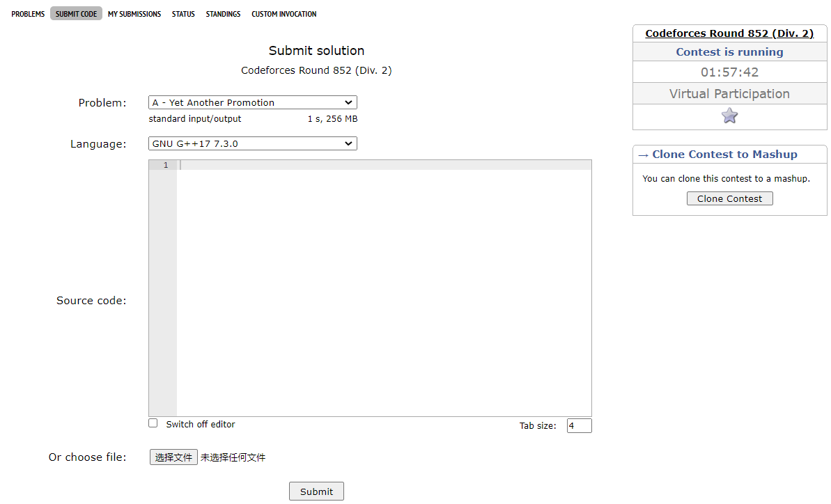Click line number 1 in editor gutter

165,165
